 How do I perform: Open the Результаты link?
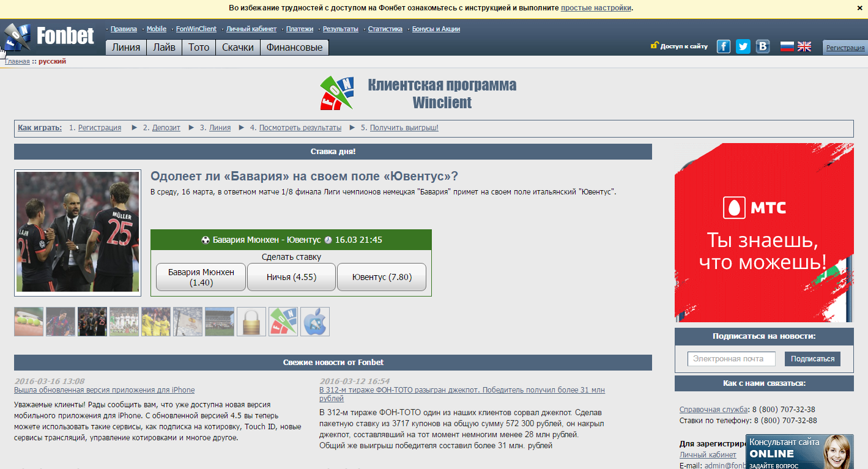tap(341, 29)
